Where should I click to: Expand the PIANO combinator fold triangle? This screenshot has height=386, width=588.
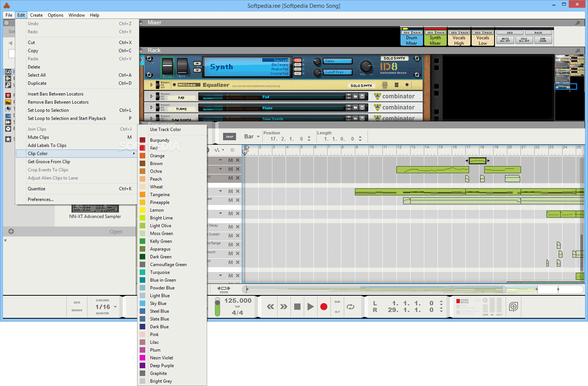151,107
